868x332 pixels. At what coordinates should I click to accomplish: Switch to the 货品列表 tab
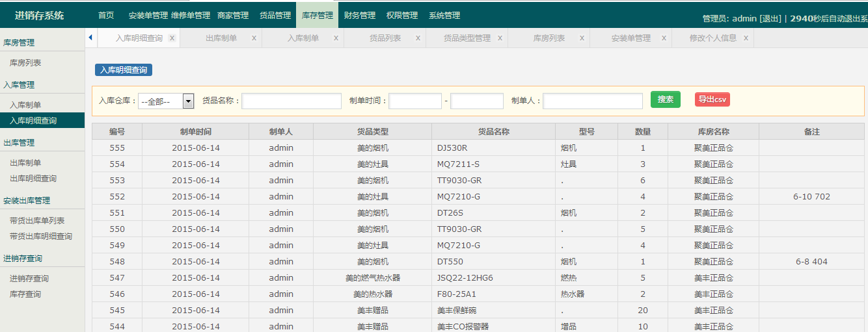click(385, 38)
